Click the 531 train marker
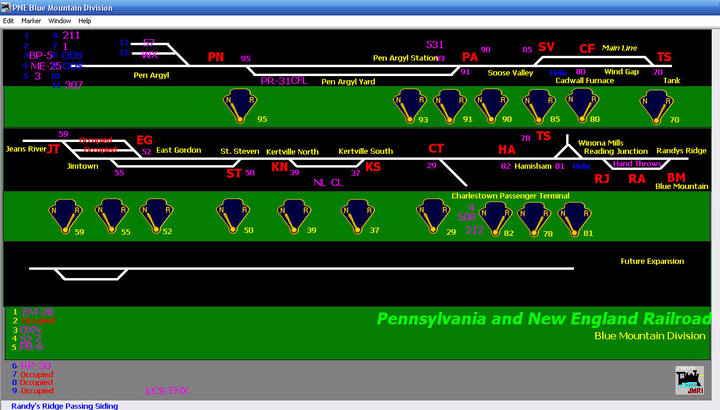 pyautogui.click(x=434, y=45)
